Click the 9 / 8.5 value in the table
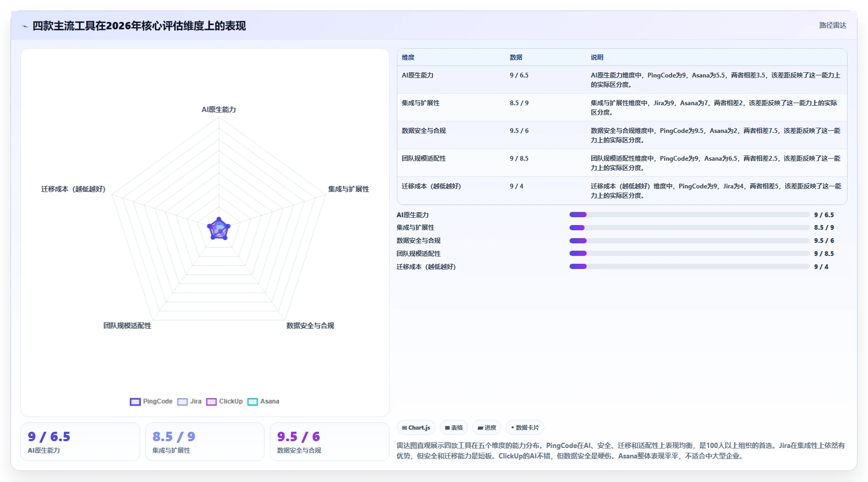The width and height of the screenshot is (868, 482). click(519, 159)
